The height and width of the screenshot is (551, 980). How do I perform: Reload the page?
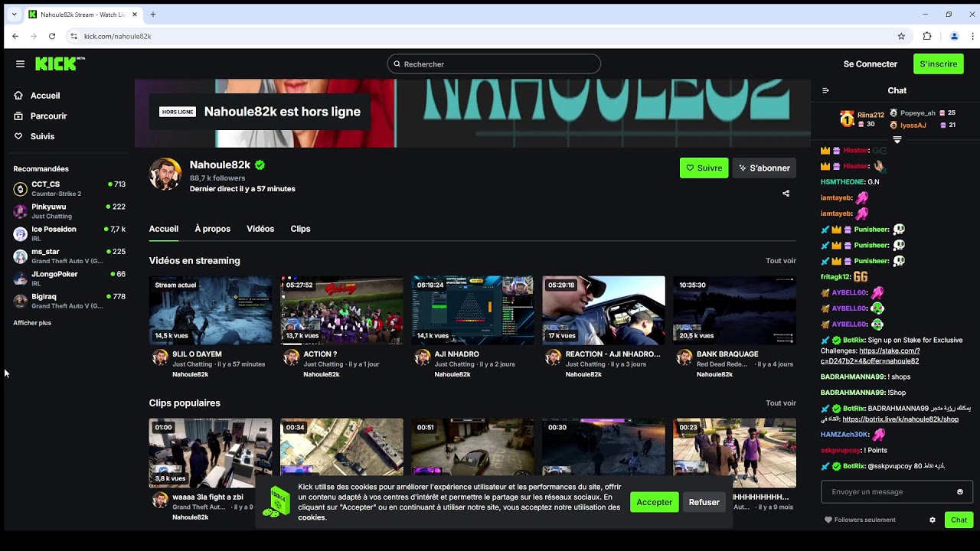(x=52, y=36)
